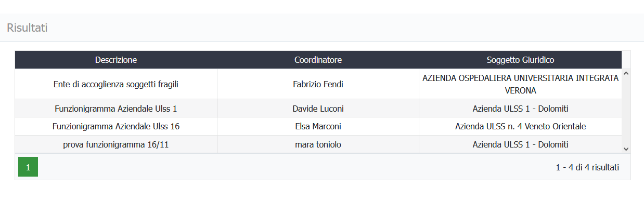
Task: Click the scrollbar up arrow in the table
Action: [626, 73]
